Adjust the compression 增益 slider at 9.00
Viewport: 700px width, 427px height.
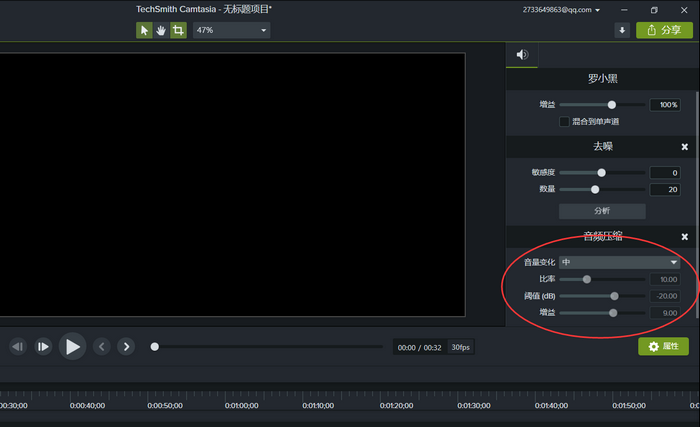pos(602,313)
